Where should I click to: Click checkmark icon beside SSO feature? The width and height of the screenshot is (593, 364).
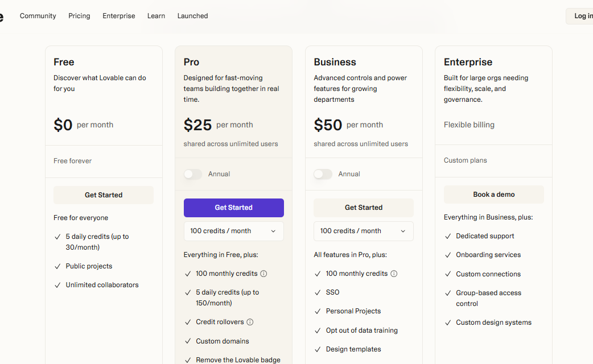click(318, 292)
